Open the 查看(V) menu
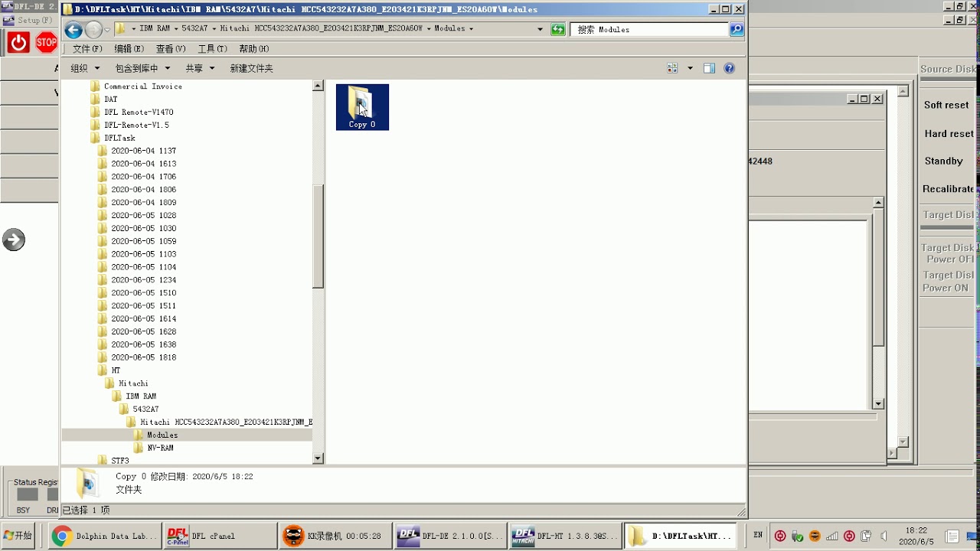Screen dimensions: 980x551 point(171,48)
